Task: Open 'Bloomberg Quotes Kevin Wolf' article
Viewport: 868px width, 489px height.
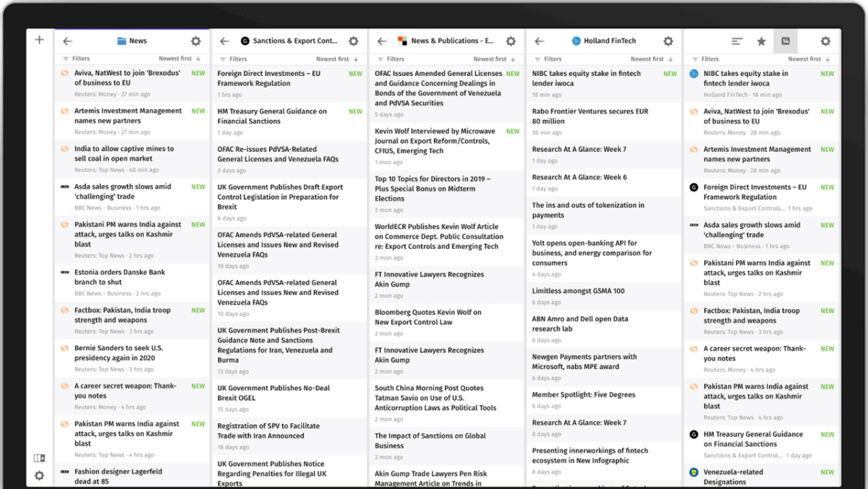Action: pos(428,317)
